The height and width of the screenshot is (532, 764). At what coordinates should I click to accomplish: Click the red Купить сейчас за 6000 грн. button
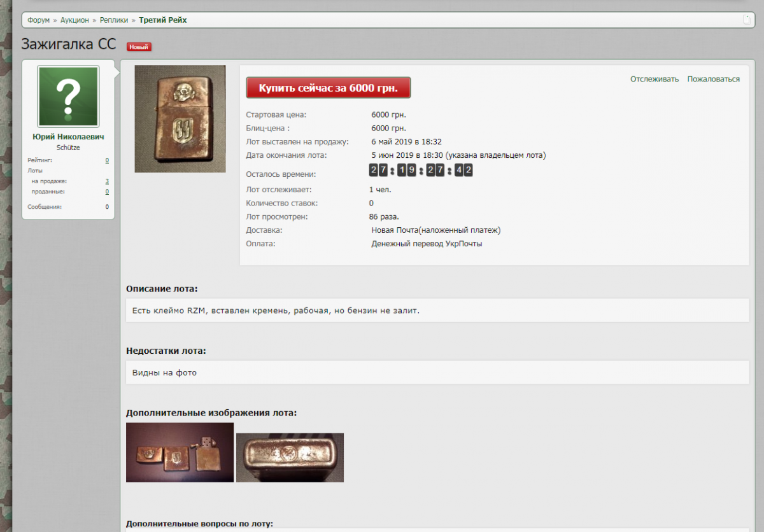coord(329,88)
